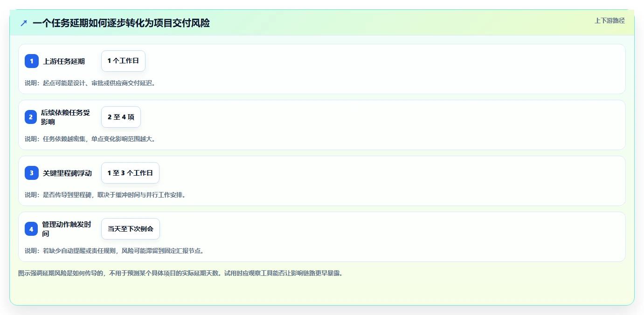
Task: Click the 上游任务延期 step label
Action: (64, 61)
